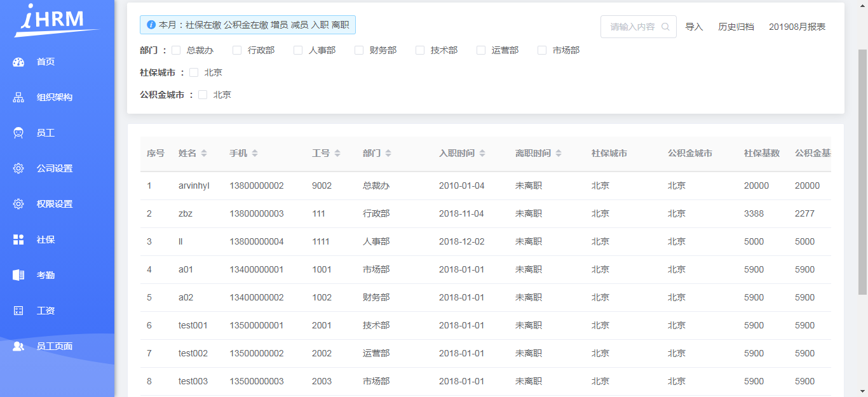The height and width of the screenshot is (397, 868).
Task: Click the date 2018-11-04
Action: (462, 213)
